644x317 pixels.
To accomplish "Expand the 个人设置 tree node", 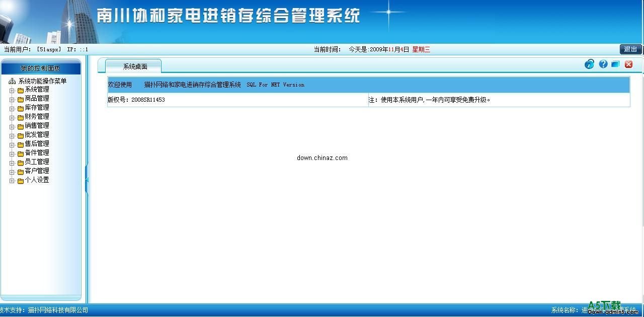I will 12,180.
